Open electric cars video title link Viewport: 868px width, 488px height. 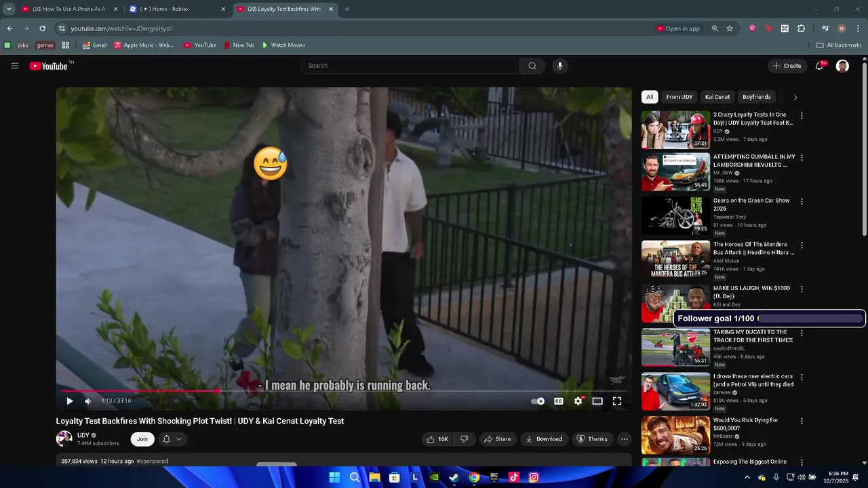point(753,380)
